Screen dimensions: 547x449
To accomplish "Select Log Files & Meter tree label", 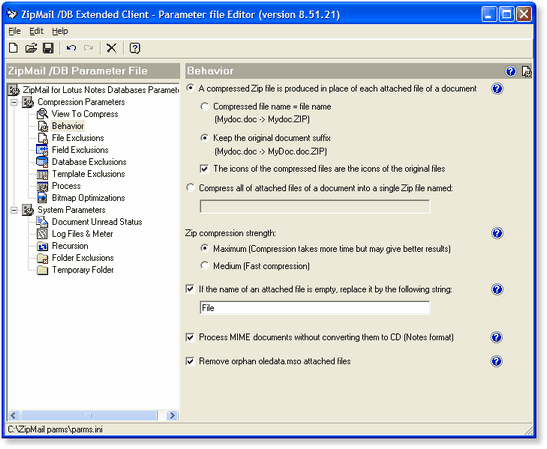I will (x=82, y=234).
